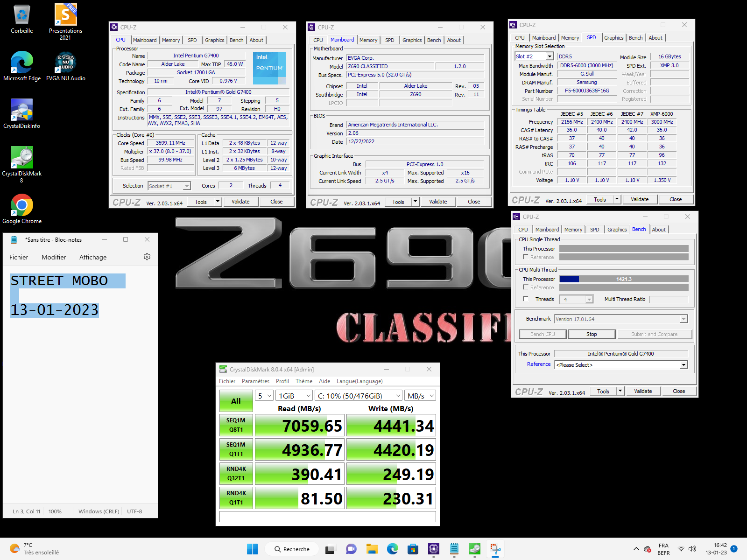Open Paramètres menu in CrystalDiskMark
Screen dimensions: 747x560
click(x=255, y=381)
